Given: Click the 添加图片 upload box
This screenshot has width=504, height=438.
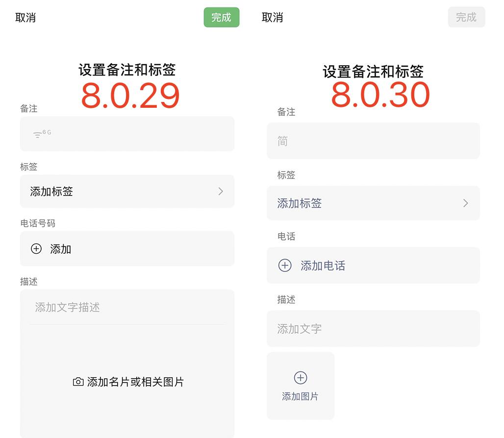Looking at the screenshot, I should [301, 386].
